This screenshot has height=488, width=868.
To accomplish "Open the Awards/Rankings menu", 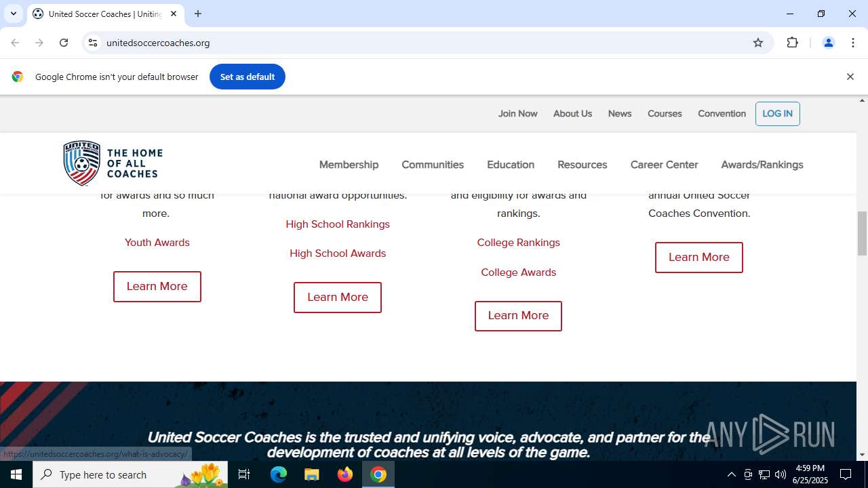I will tap(762, 165).
